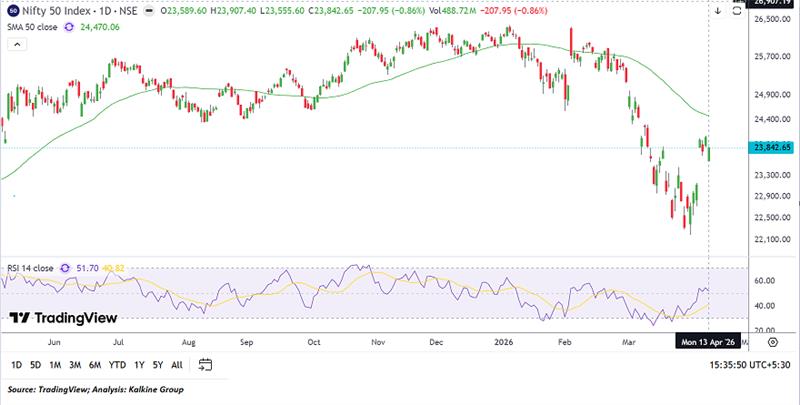Click the low value L23,555.60
800x405 pixels.
(x=282, y=11)
